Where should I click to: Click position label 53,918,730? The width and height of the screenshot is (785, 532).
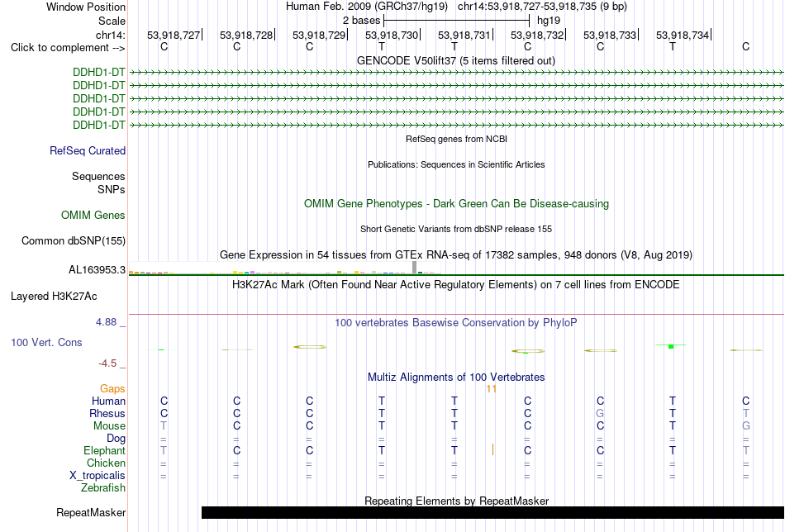392,35
